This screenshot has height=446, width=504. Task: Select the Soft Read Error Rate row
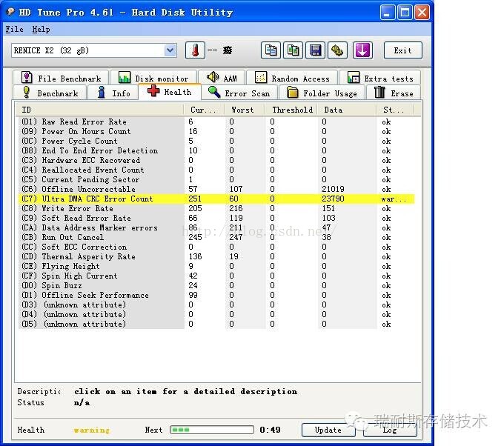click(x=216, y=218)
